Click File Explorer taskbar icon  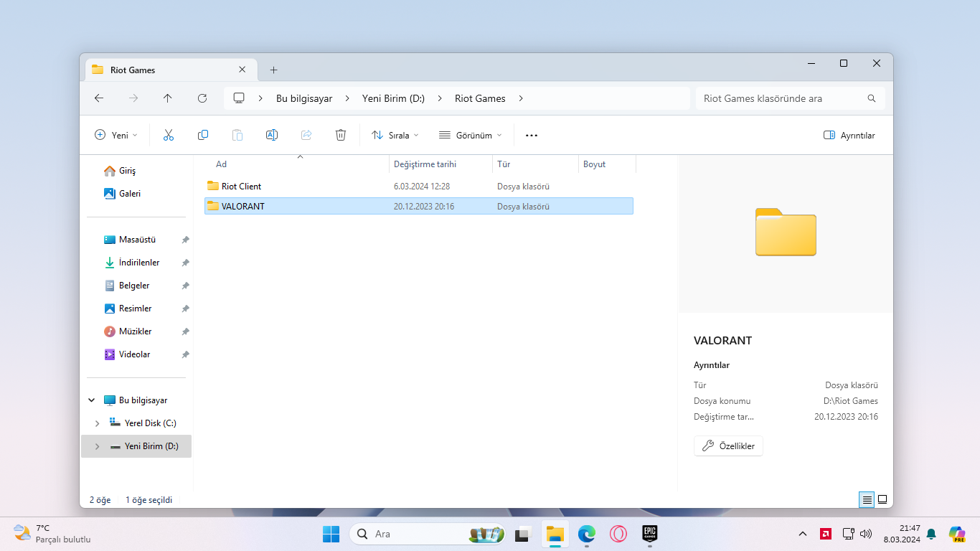pos(555,534)
